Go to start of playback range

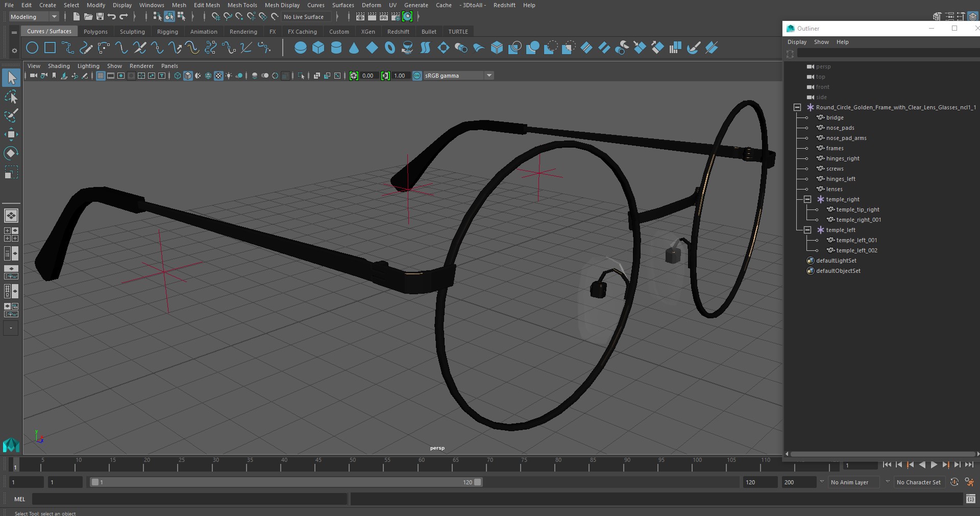coord(887,465)
